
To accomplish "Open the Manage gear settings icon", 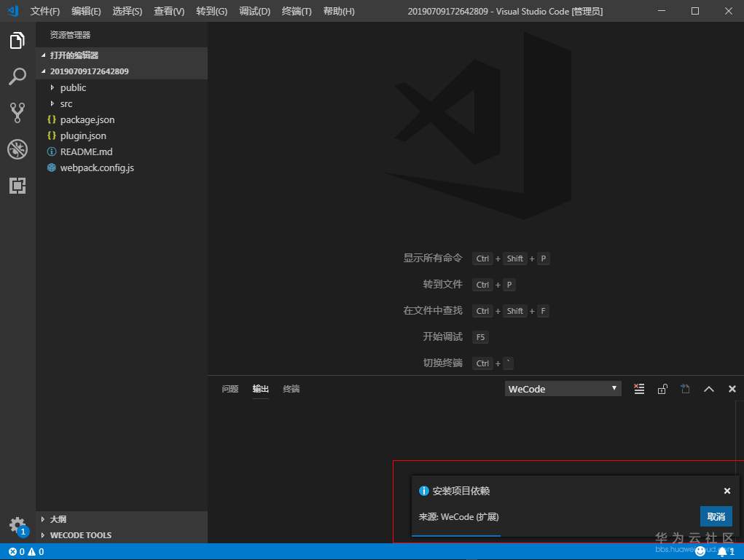I will [x=17, y=525].
